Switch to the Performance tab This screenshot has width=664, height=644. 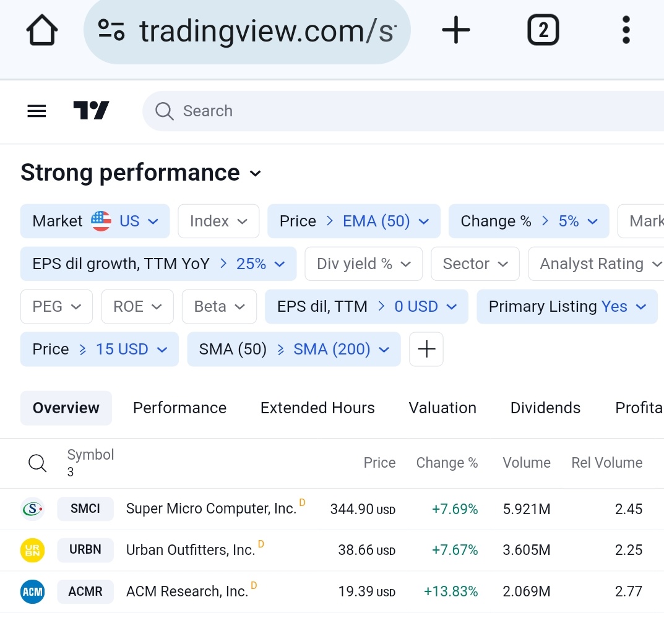tap(179, 408)
